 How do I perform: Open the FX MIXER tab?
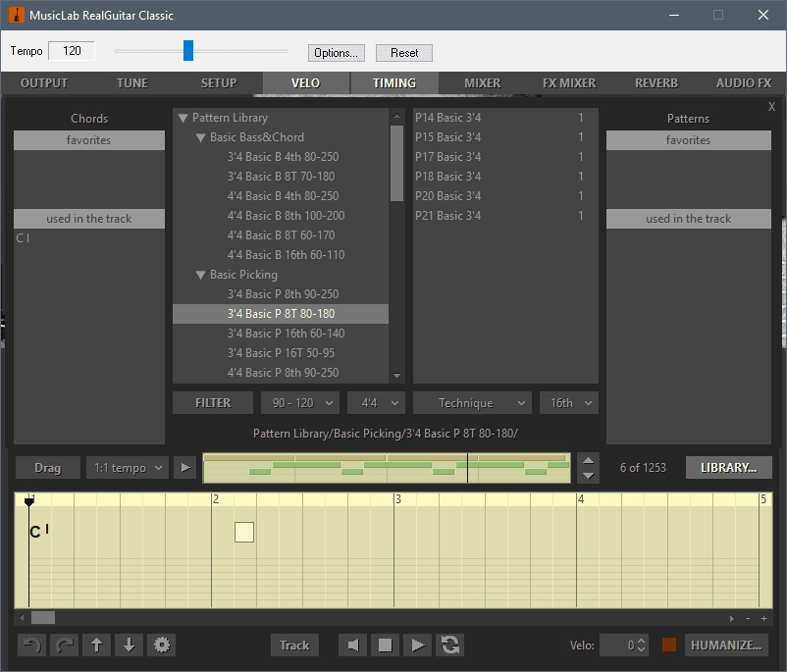point(569,82)
